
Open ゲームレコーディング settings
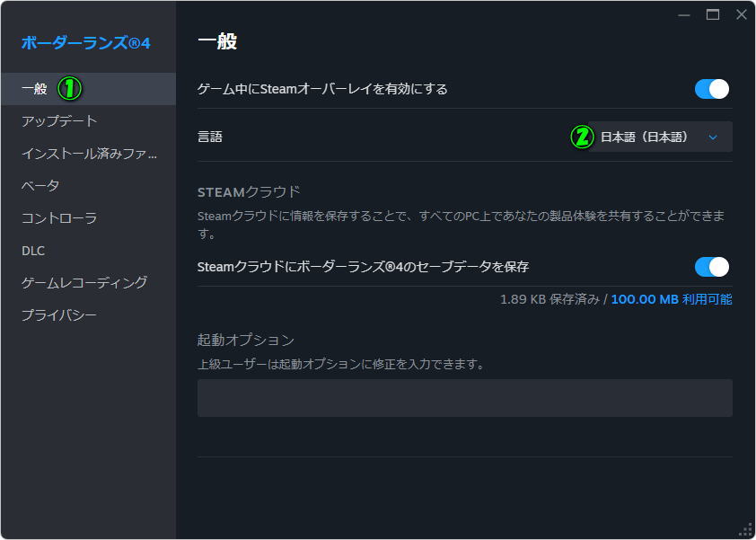[88, 283]
